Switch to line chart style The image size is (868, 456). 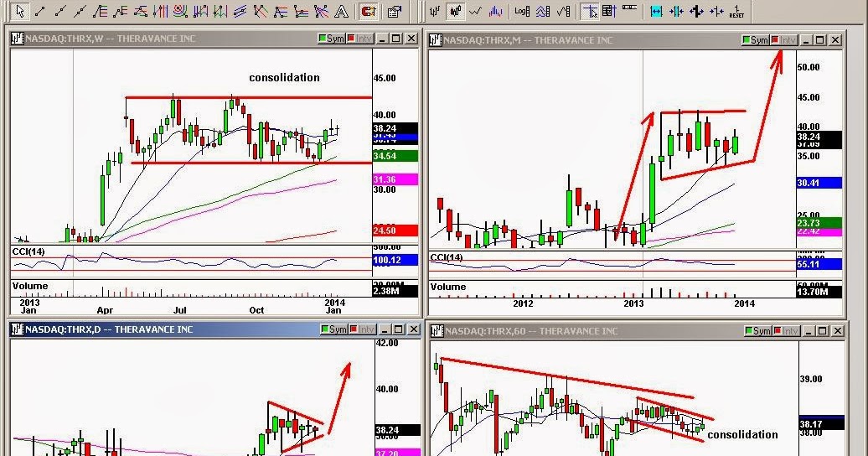pos(476,11)
